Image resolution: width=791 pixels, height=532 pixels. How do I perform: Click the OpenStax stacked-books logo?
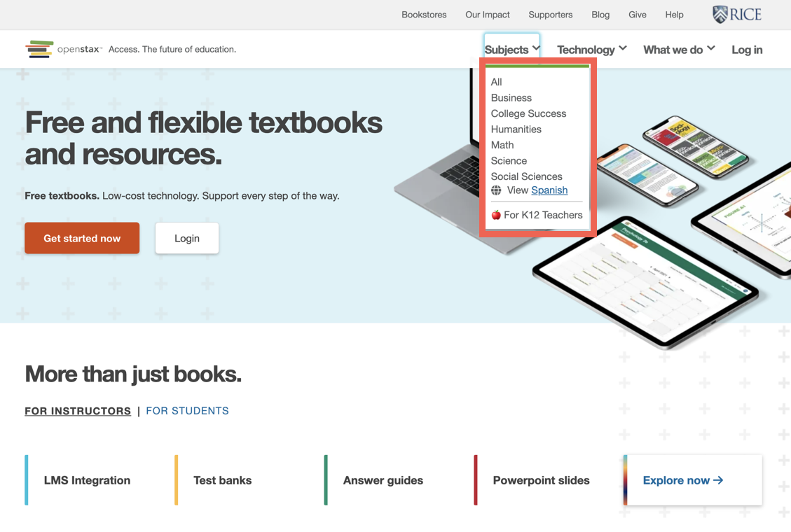click(x=39, y=49)
